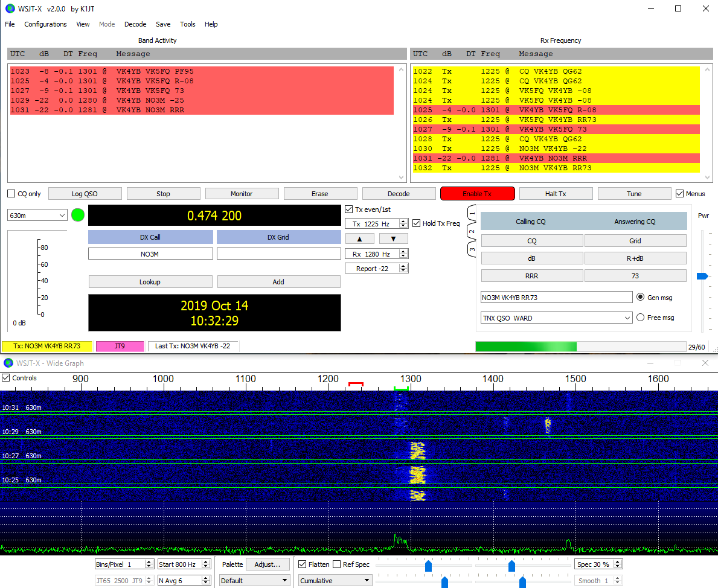Image resolution: width=718 pixels, height=588 pixels.
Task: Select the Free msg radio button
Action: click(641, 318)
